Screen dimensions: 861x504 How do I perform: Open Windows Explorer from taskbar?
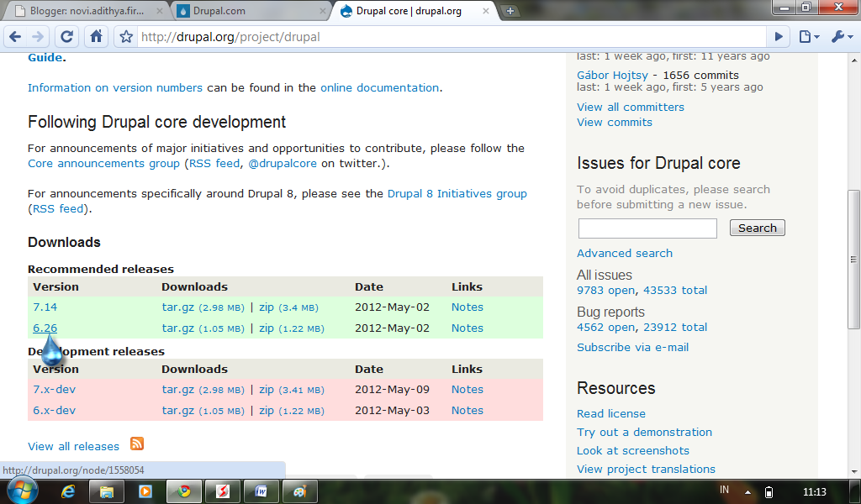(107, 491)
